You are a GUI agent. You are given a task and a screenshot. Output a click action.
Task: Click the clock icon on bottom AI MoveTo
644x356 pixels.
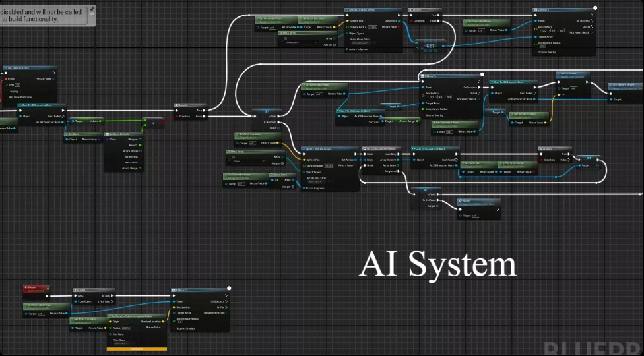228,288
